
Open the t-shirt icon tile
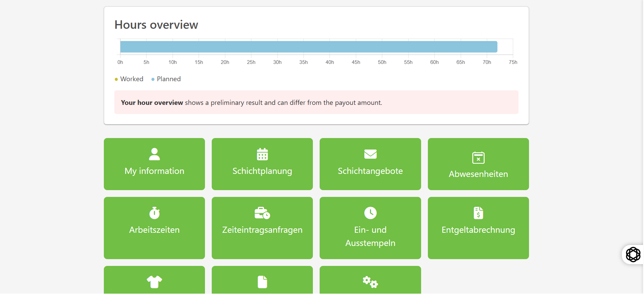(x=154, y=280)
